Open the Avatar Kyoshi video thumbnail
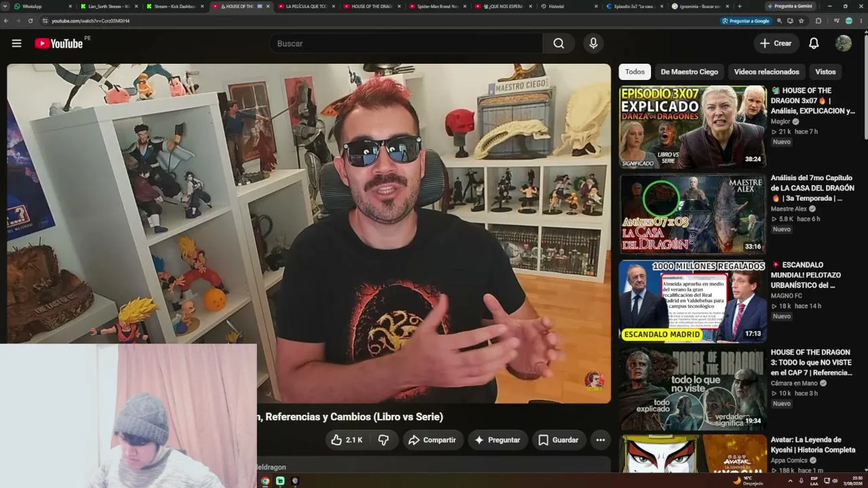The height and width of the screenshot is (488, 868). coord(692,454)
